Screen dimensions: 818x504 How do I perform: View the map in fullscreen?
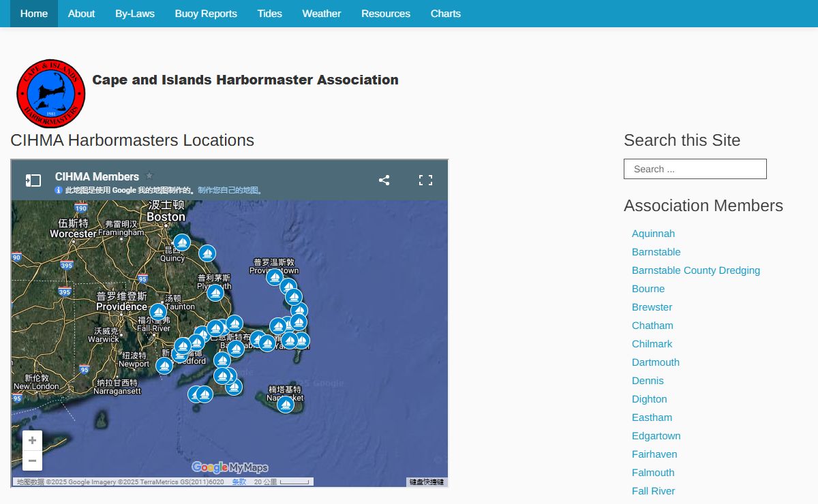(x=426, y=180)
